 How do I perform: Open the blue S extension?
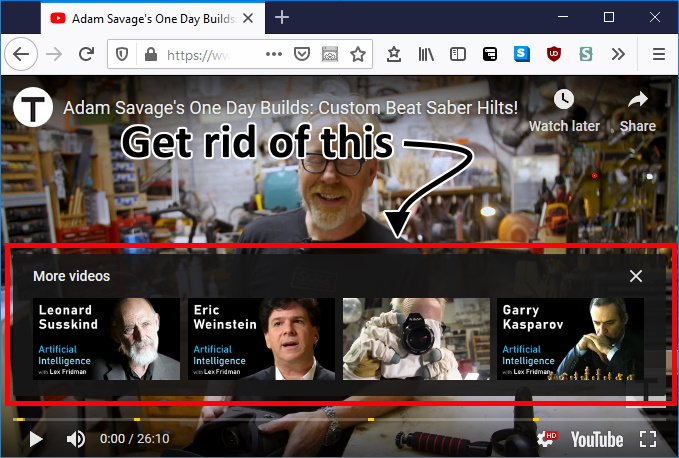(x=522, y=54)
